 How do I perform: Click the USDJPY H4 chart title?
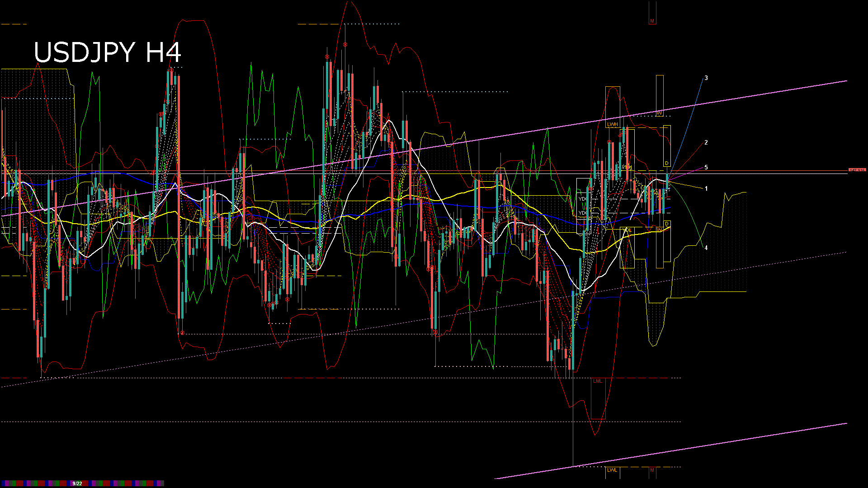tap(108, 52)
